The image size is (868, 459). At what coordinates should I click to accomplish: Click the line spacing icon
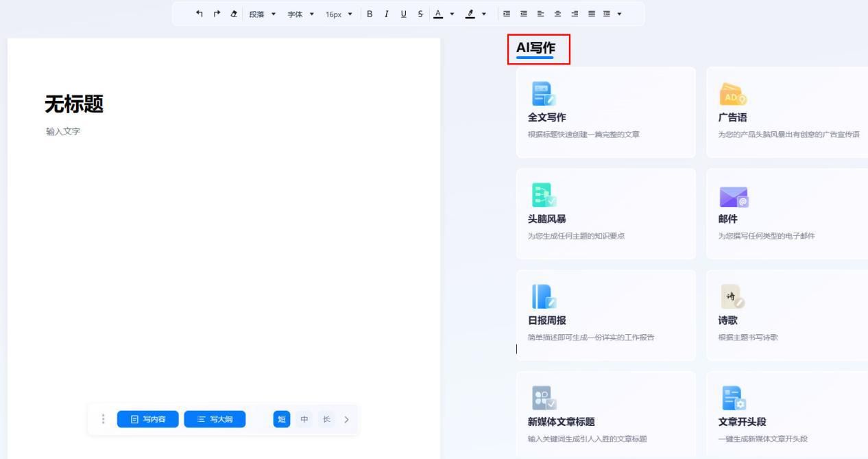607,14
